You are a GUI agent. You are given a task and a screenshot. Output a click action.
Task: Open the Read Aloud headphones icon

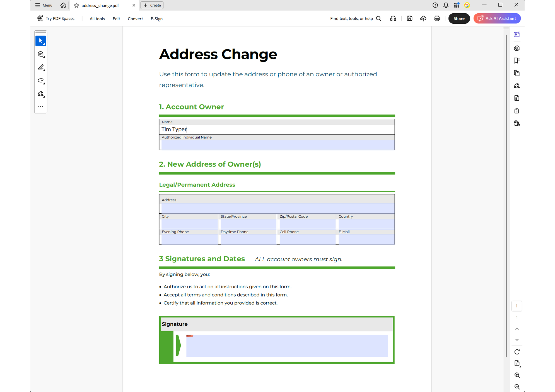pos(393,19)
